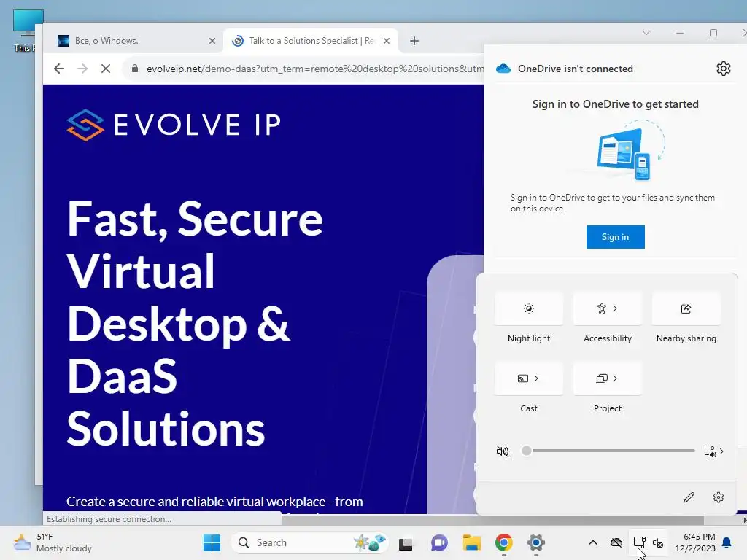Open the weather widget showing 51°F
The width and height of the screenshot is (747, 560).
tap(53, 542)
